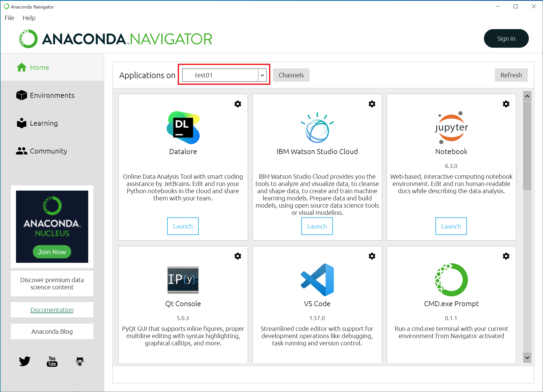Open the Twitter bird icon link
Screen dimensions: 543x392
tap(25, 361)
